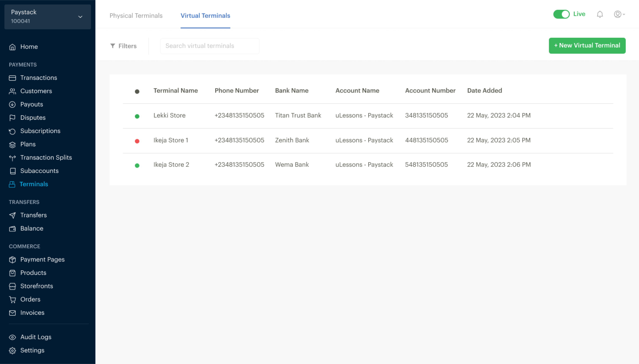Viewport: 639px width, 364px height.
Task: Create a New Virtual Terminal
Action: (587, 46)
